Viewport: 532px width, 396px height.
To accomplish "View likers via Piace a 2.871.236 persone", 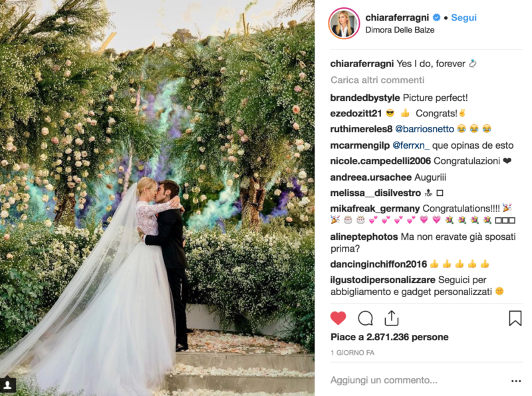I will point(390,337).
